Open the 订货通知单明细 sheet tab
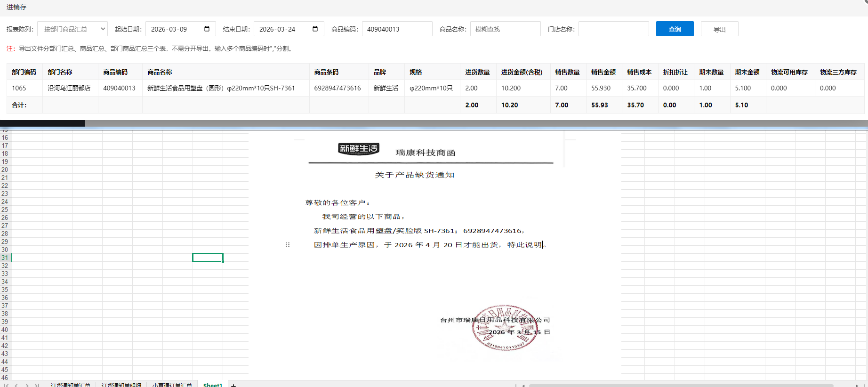 (121, 385)
